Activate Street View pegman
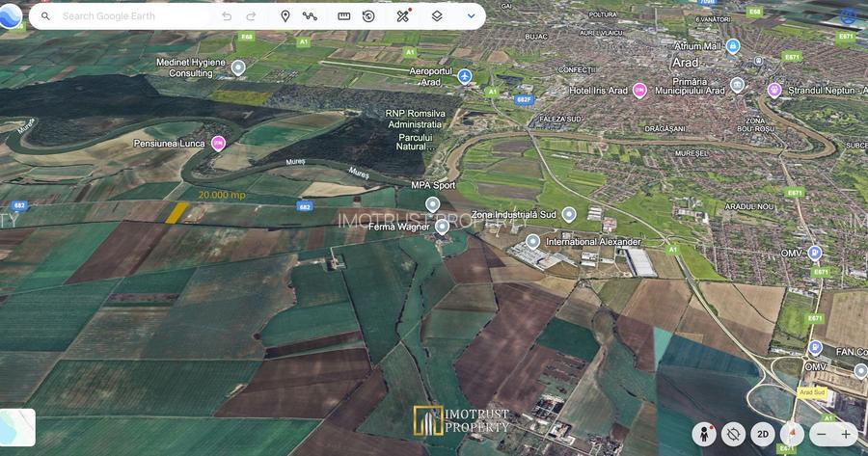868x456 pixels. click(x=704, y=435)
